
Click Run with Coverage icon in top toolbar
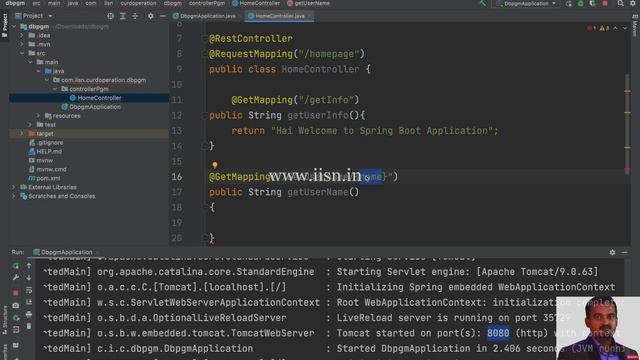pos(593,4)
